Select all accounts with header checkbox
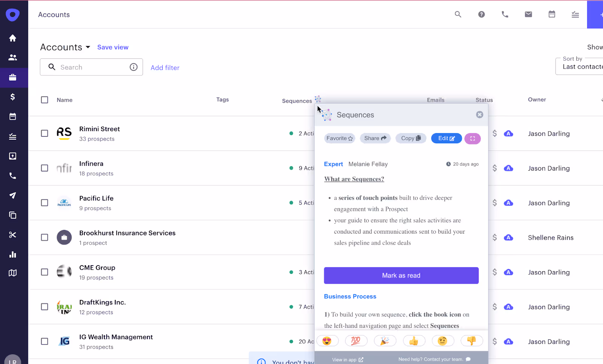This screenshot has height=364, width=603. [x=44, y=100]
